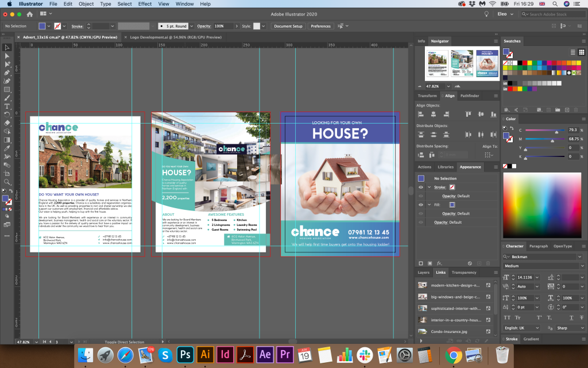Screen dimensions: 588x368
Task: Select the Rectangle tool
Action: 7,90
